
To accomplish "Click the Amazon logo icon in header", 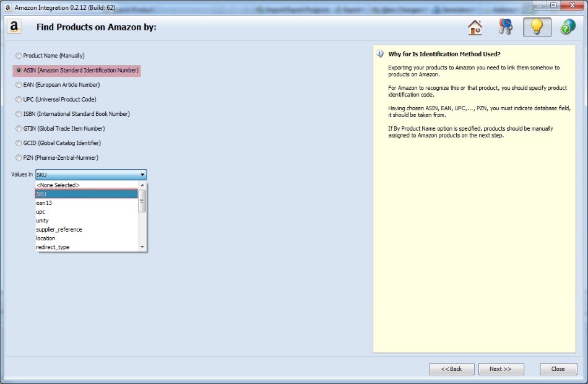I will pyautogui.click(x=14, y=27).
